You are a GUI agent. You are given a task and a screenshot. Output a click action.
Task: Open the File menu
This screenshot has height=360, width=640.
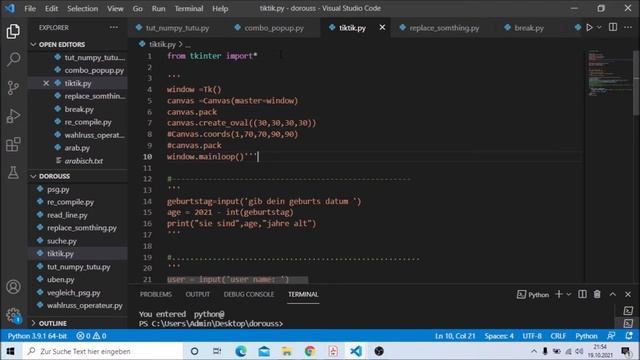click(30, 9)
